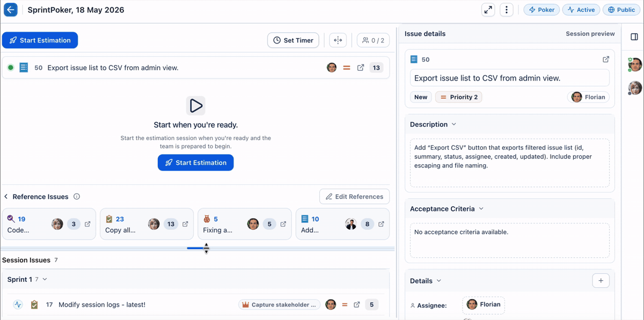Click the clipboard icon on reference issue 23

(109, 219)
